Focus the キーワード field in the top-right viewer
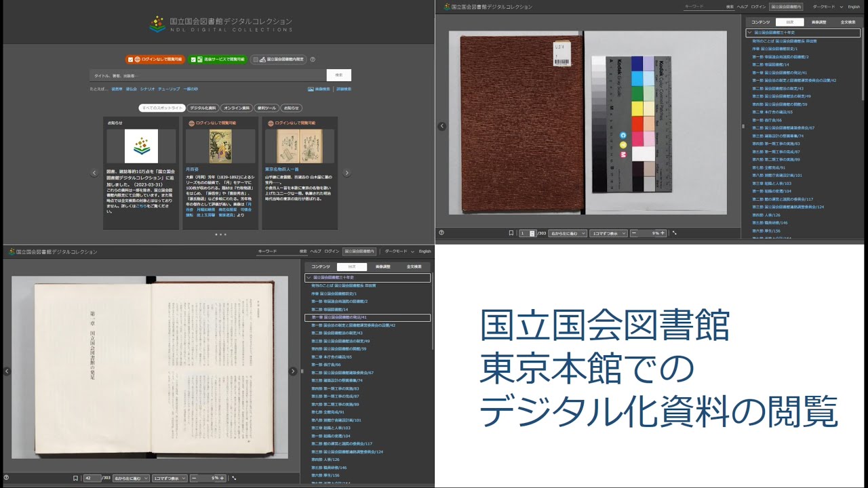 [703, 6]
